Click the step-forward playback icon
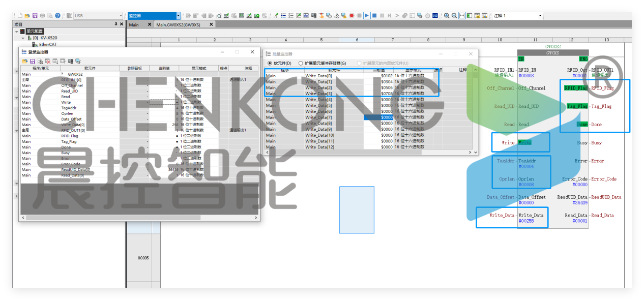The width and height of the screenshot is (644, 300). pos(390,16)
